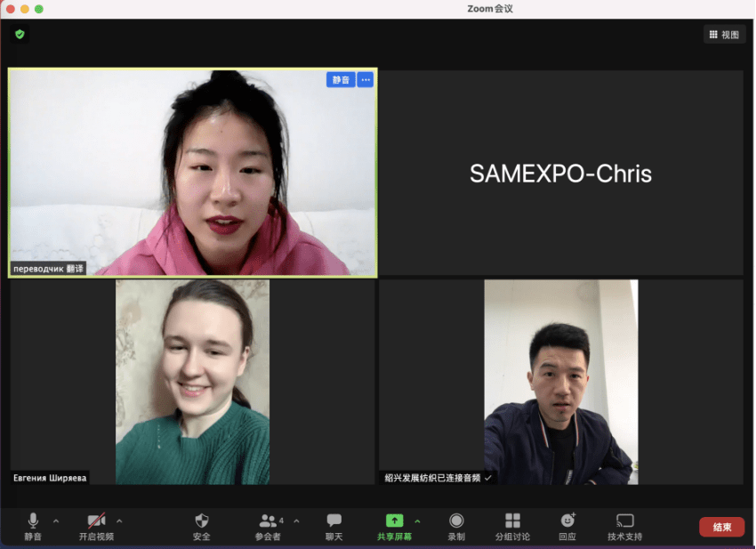Start 共享屏幕 screen sharing
This screenshot has width=756, height=549.
pyautogui.click(x=394, y=526)
